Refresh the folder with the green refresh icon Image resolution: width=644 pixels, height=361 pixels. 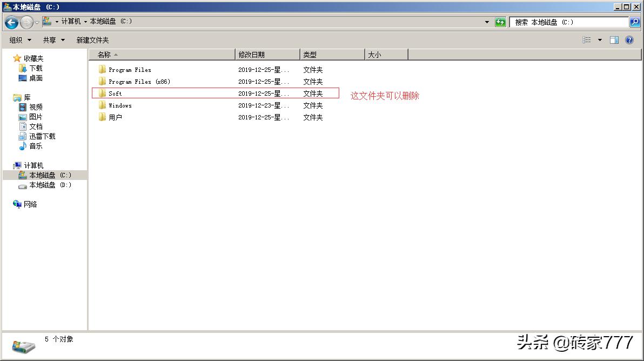[x=500, y=22]
